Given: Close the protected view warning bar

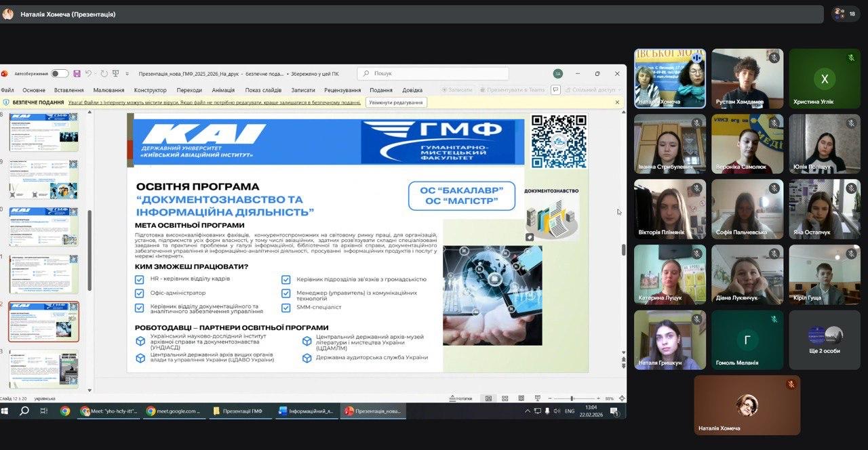Looking at the screenshot, I should 617,102.
